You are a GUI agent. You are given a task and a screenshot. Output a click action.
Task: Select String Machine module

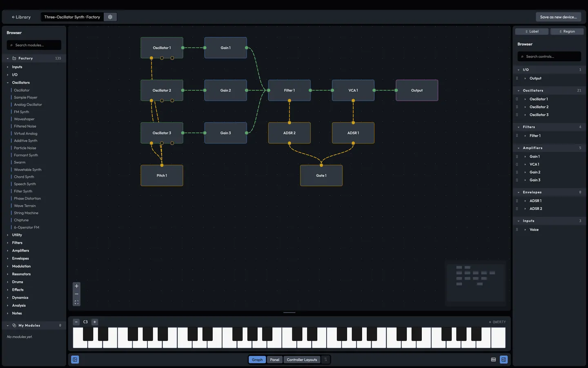pyautogui.click(x=26, y=213)
